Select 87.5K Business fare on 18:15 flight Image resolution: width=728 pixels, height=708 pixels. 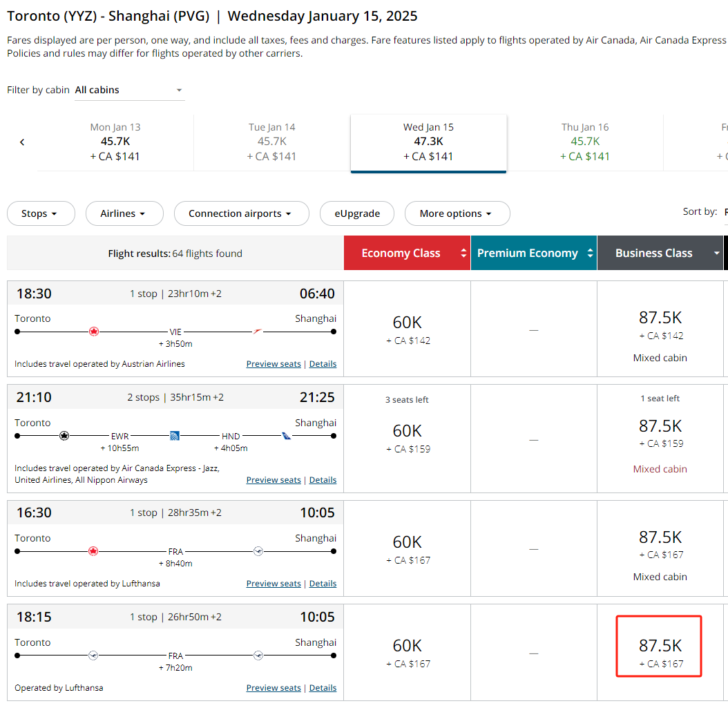(x=660, y=647)
